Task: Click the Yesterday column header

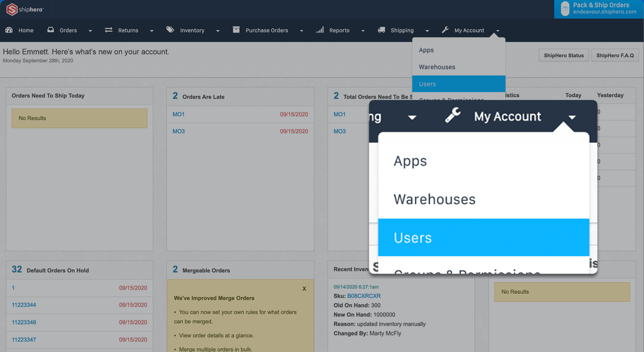Action: [610, 95]
